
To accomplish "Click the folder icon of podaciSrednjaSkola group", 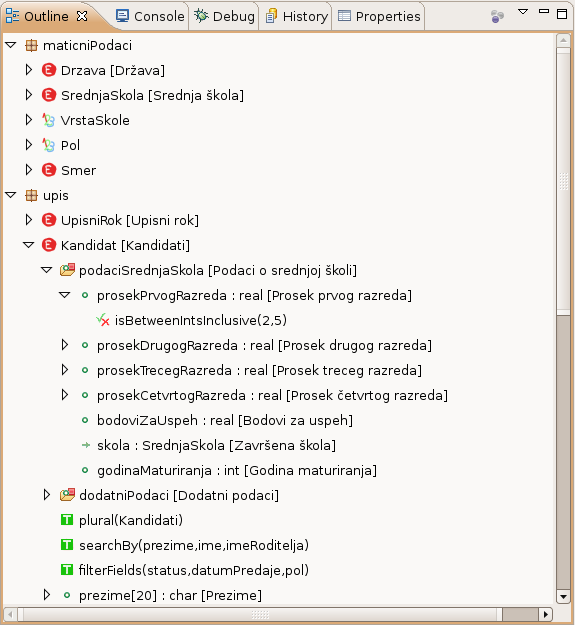I will tap(67, 270).
